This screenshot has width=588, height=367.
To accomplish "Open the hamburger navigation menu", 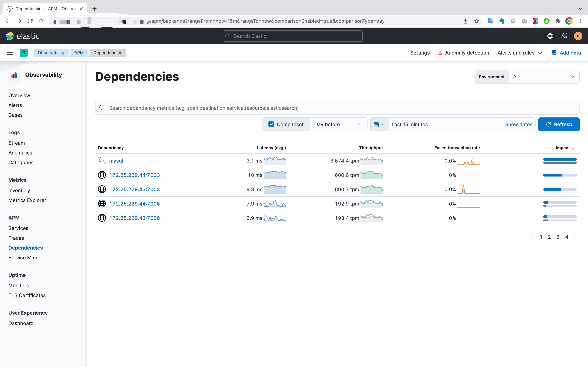I will click(10, 53).
